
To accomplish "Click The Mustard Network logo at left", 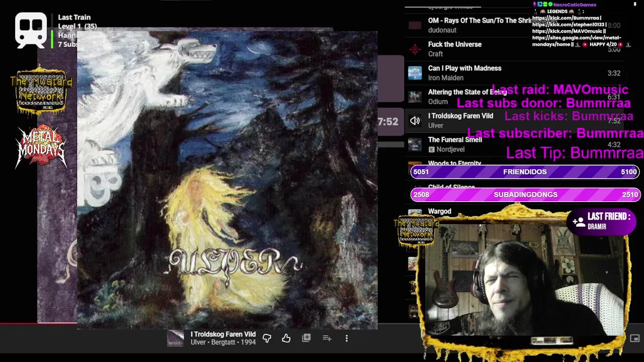I will pyautogui.click(x=41, y=90).
